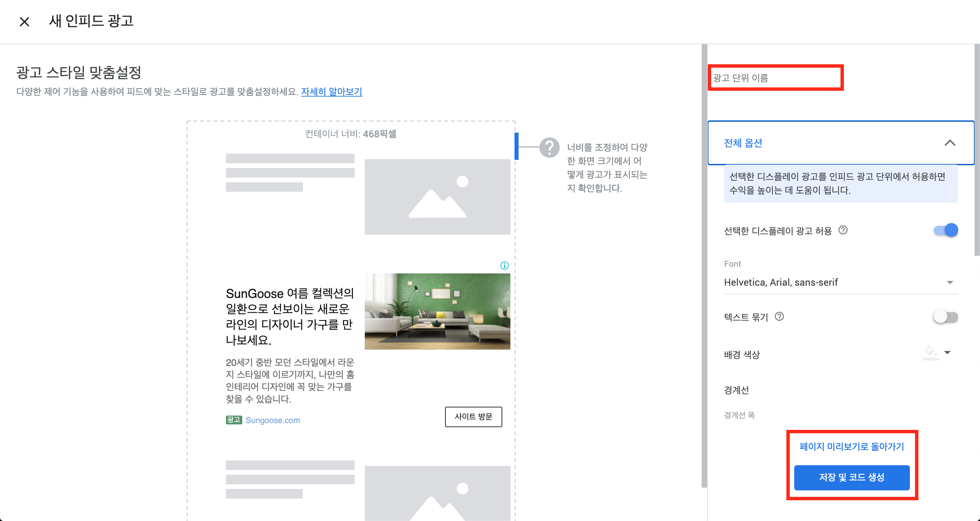
Task: Click the ad info icon above preview
Action: pos(504,266)
